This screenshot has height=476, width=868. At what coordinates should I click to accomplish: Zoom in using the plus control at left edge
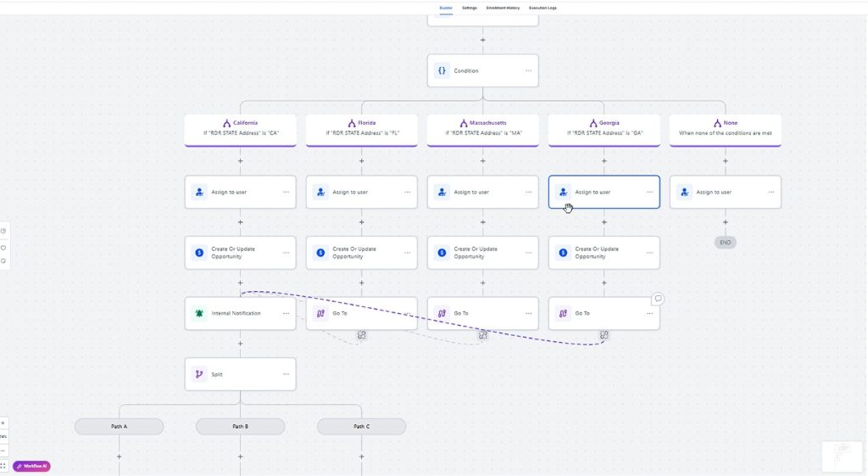(x=3, y=423)
